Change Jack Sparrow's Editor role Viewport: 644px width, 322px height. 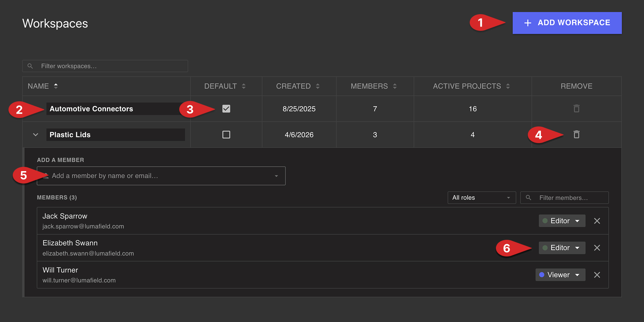click(x=562, y=221)
